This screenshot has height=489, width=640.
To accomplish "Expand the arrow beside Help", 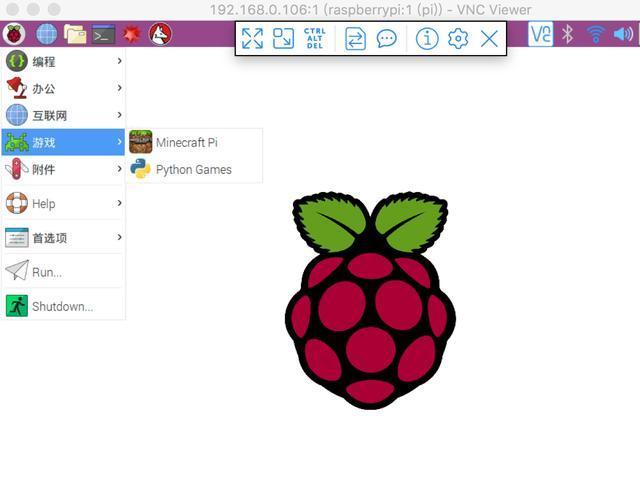I will pyautogui.click(x=119, y=203).
